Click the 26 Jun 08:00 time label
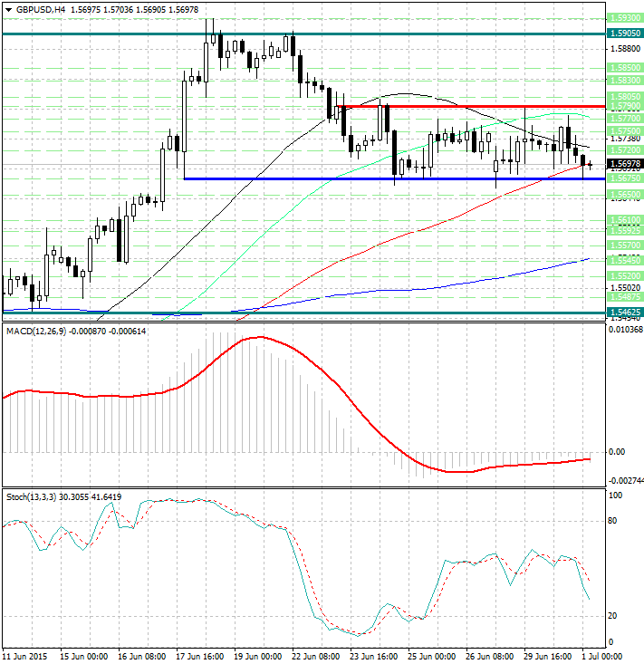Viewport: 644px width, 664px height. (x=489, y=657)
